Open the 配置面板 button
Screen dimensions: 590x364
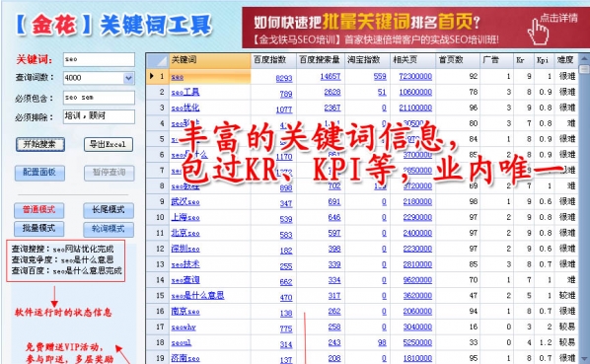[39, 173]
